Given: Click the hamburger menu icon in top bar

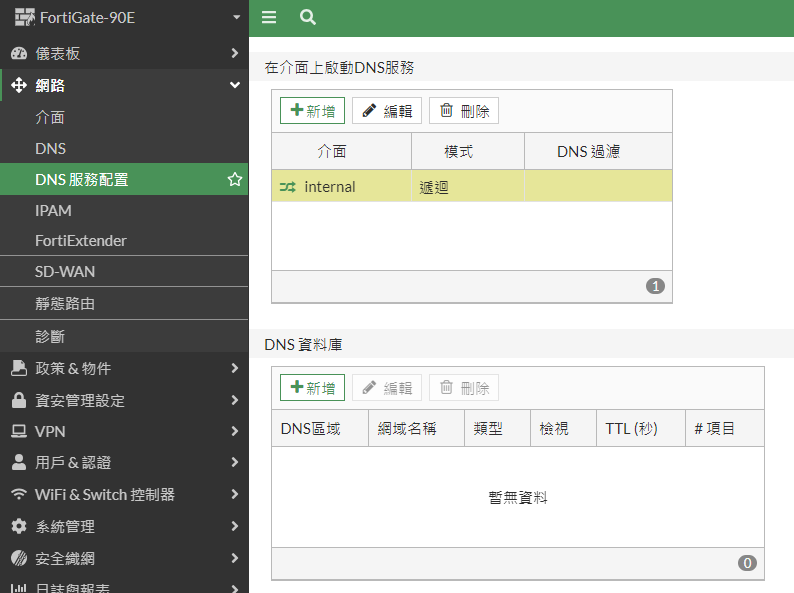Looking at the screenshot, I should 268,17.
